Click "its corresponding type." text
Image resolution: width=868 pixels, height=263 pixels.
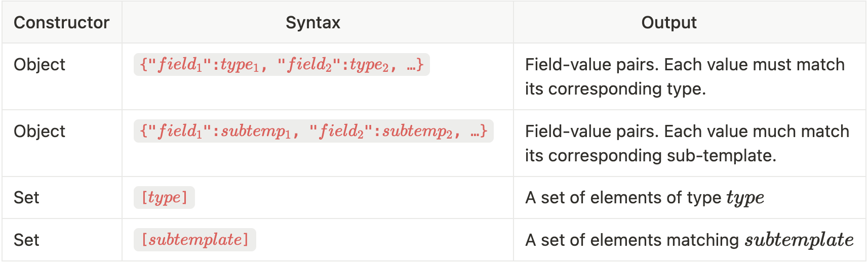point(615,89)
